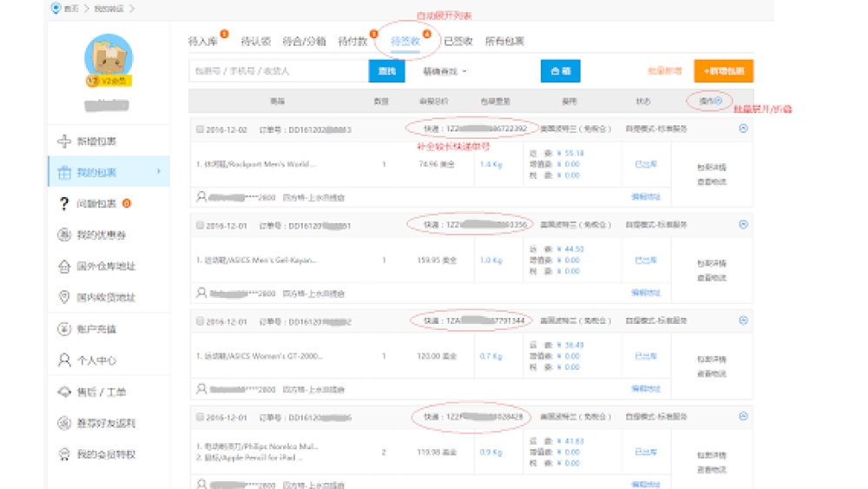Click the 个人中心 person icon
The width and height of the screenshot is (868, 489).
(x=64, y=360)
